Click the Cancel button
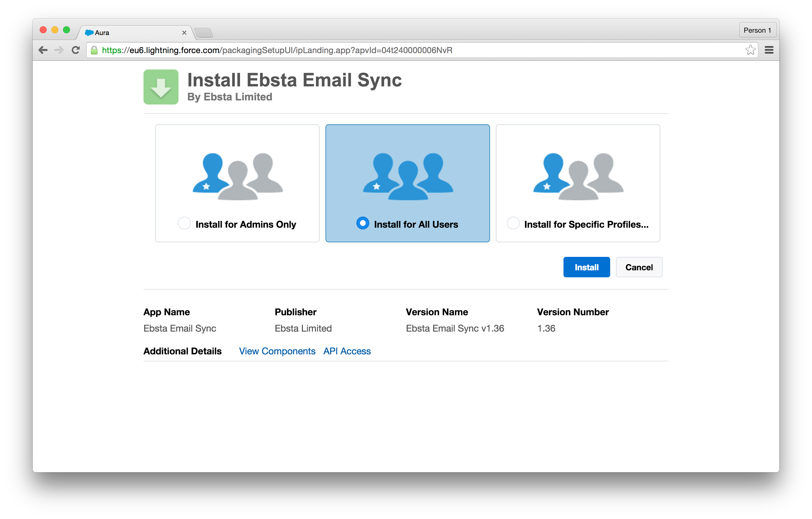The width and height of the screenshot is (812, 519). pyautogui.click(x=639, y=267)
